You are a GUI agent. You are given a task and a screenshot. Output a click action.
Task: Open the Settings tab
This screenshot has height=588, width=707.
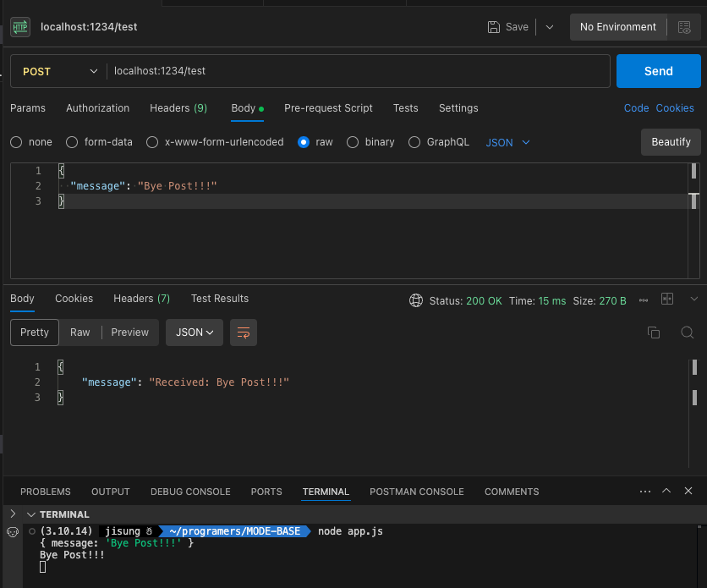pos(458,108)
